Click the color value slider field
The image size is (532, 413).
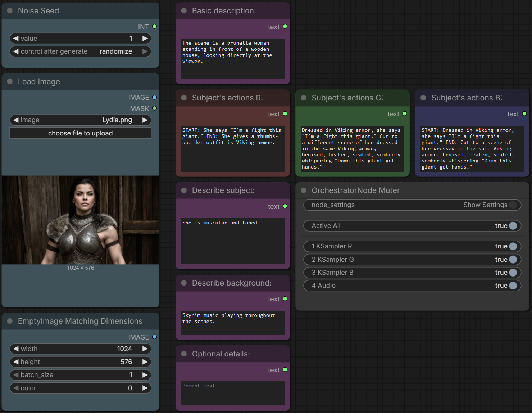[x=80, y=388]
